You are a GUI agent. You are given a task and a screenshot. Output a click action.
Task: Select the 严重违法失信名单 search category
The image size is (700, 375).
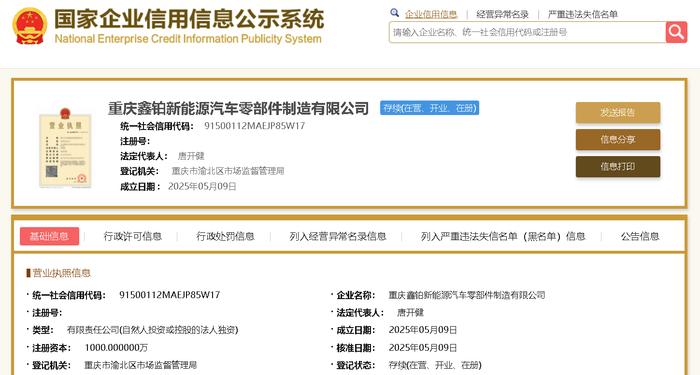[583, 14]
